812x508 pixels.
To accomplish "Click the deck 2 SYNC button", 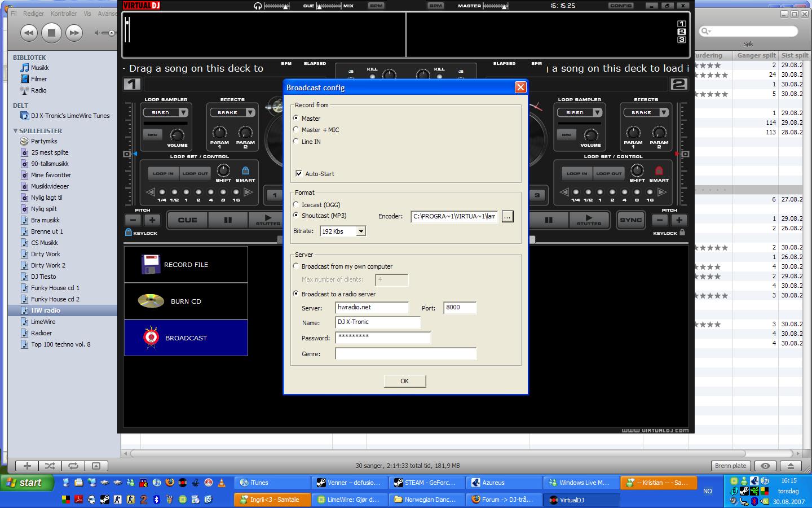I will pos(630,220).
